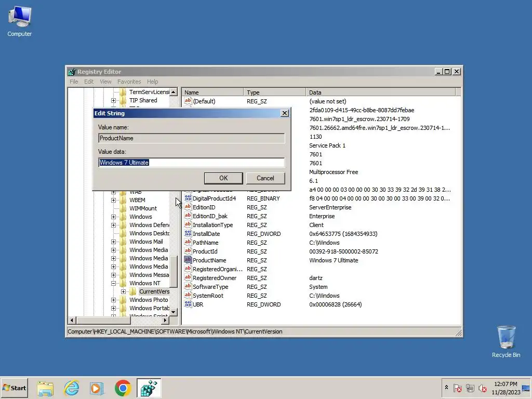This screenshot has width=532, height=399.
Task: Click the (Default) value string icon
Action: click(188, 101)
